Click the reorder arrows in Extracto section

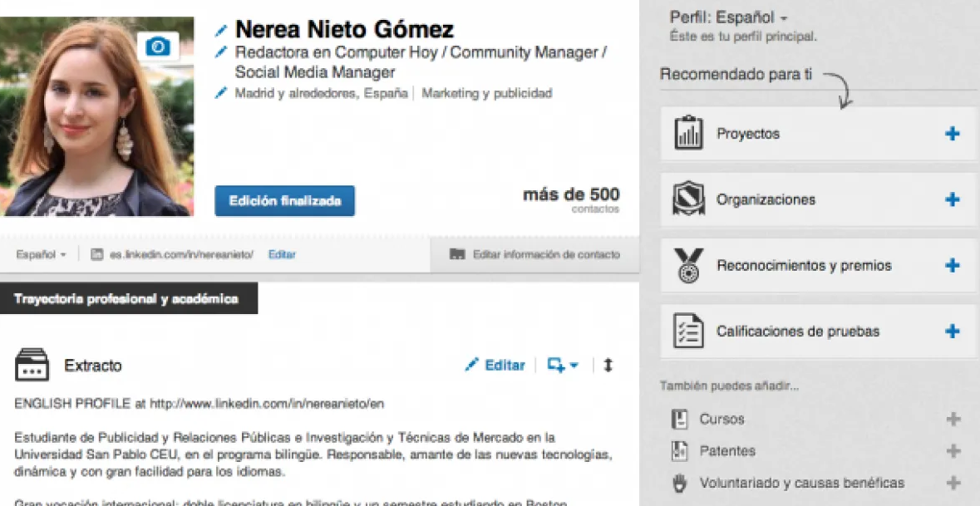[608, 365]
